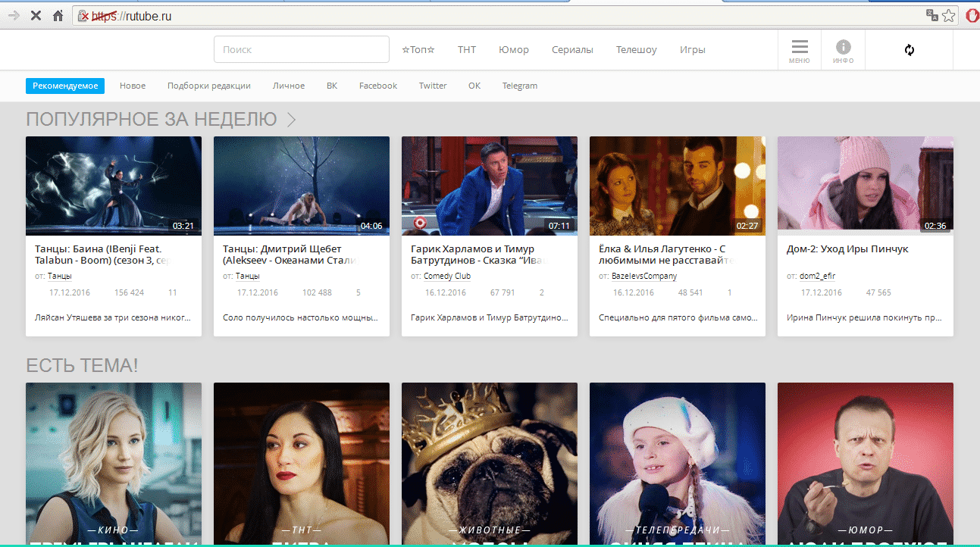
Task: Play the Танцы: Баина video thumbnail
Action: [114, 186]
